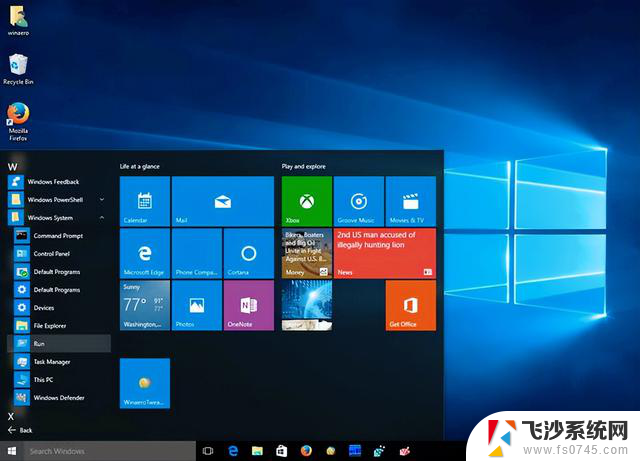Collapse the Windows System folder chevron
The height and width of the screenshot is (461, 640).
pyautogui.click(x=102, y=218)
